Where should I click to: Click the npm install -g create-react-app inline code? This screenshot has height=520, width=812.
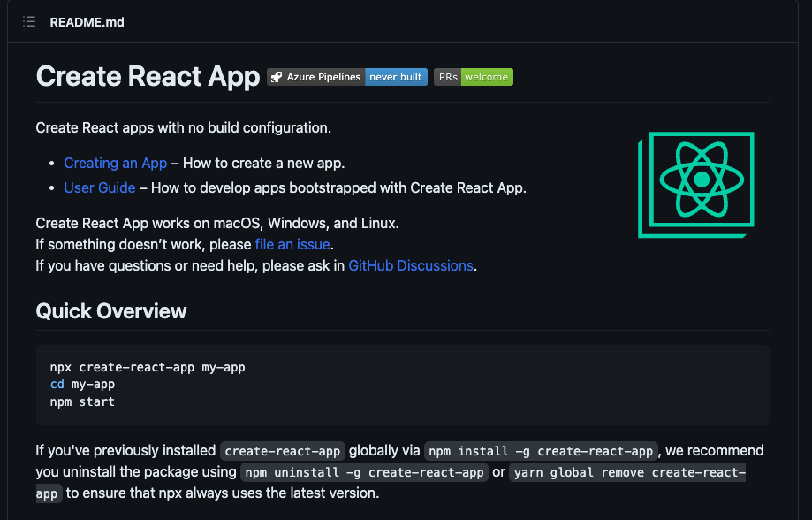541,451
